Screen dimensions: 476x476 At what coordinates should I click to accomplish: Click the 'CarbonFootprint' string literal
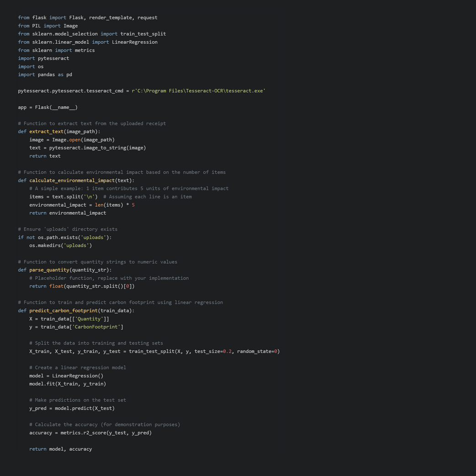pyautogui.click(x=96, y=327)
